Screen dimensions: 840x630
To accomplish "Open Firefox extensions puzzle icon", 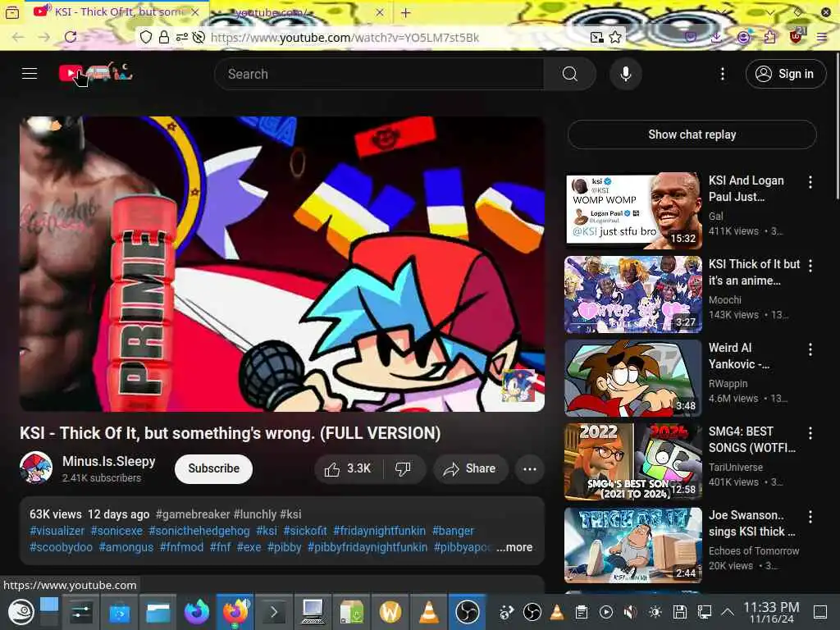I will click(769, 37).
